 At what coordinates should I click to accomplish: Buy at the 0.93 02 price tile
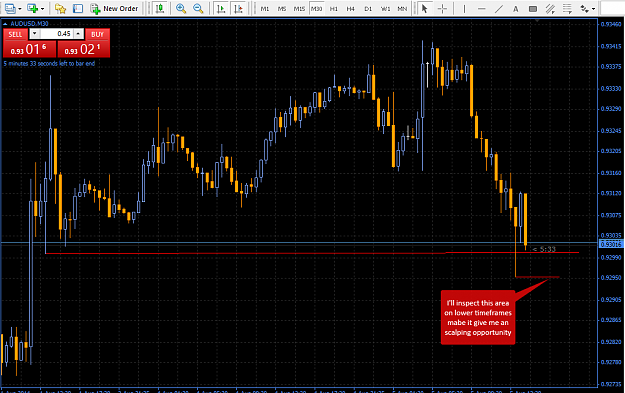(83, 49)
